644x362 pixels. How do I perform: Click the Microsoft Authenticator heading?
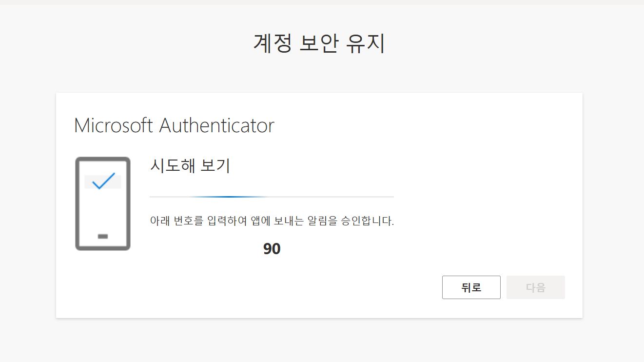pyautogui.click(x=174, y=125)
